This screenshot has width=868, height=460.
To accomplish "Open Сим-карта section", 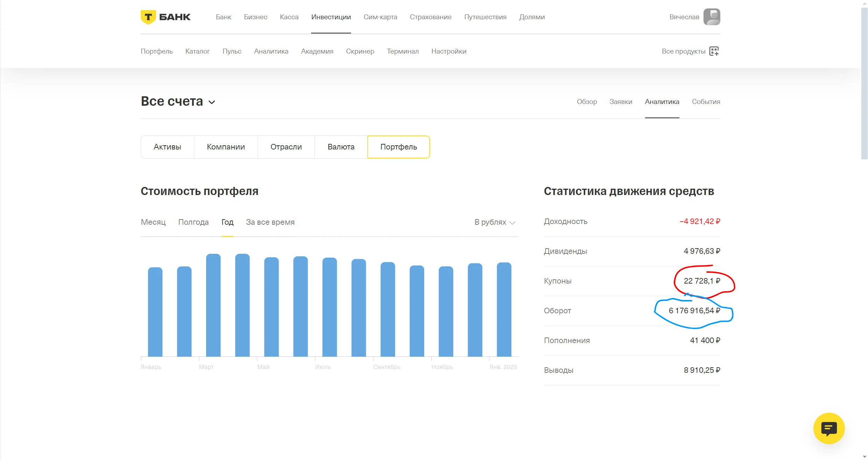I will pos(380,17).
